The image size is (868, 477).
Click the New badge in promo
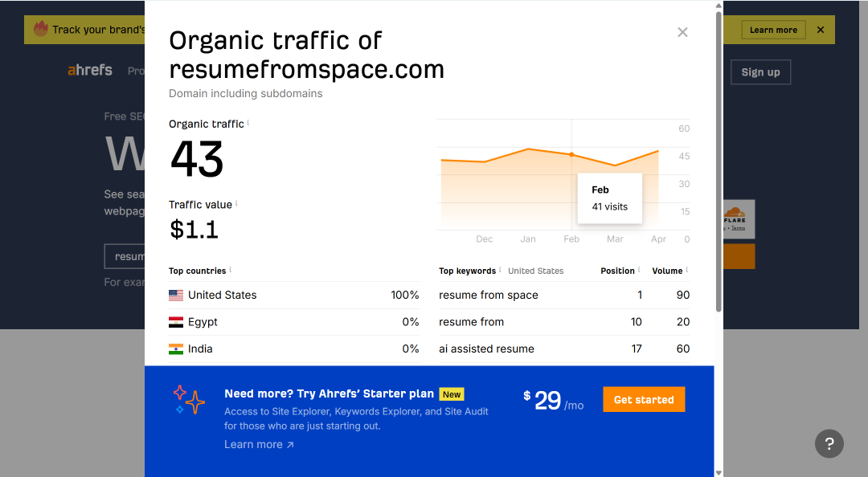452,394
